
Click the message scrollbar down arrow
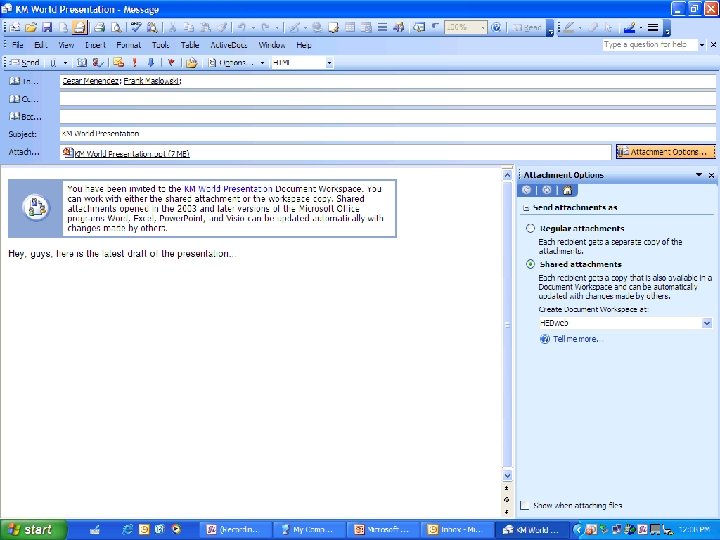tap(507, 475)
